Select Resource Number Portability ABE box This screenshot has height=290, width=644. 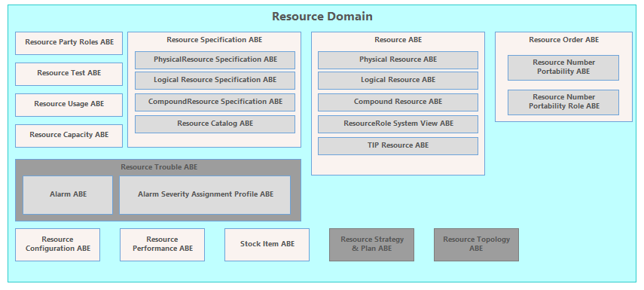coord(563,68)
